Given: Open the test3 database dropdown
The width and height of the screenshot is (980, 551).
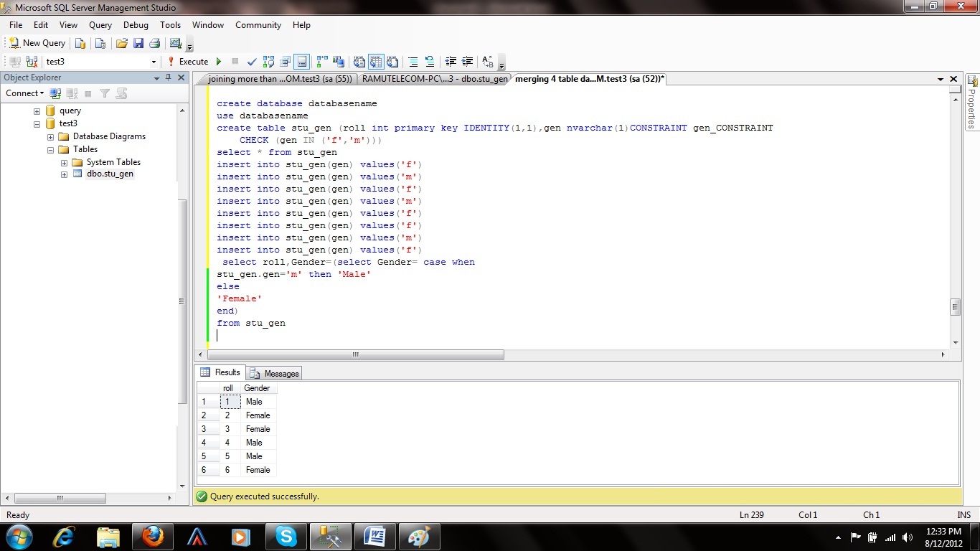Looking at the screenshot, I should [154, 62].
